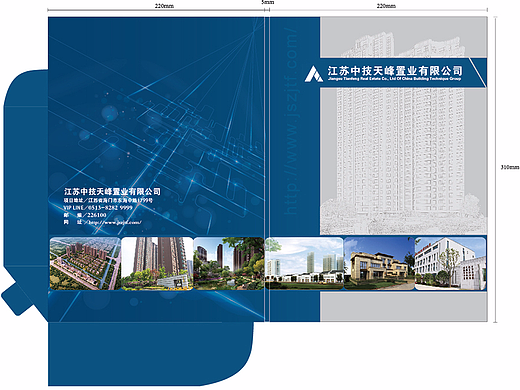The width and height of the screenshot is (520, 390).
Task: Click the triangular company logo mark
Action: click(x=314, y=74)
